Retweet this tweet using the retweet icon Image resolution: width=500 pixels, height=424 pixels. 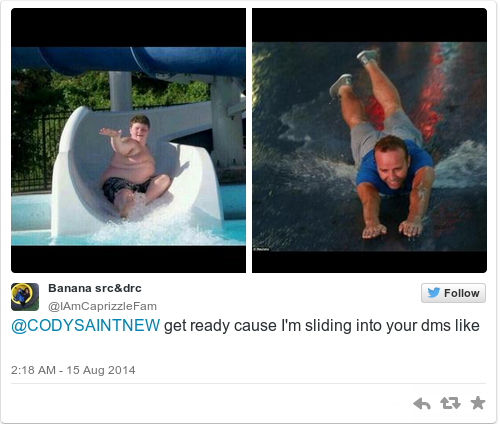pos(450,403)
